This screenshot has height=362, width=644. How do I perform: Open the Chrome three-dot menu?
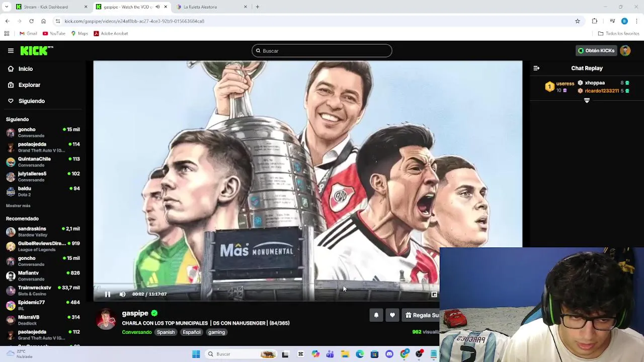(637, 21)
